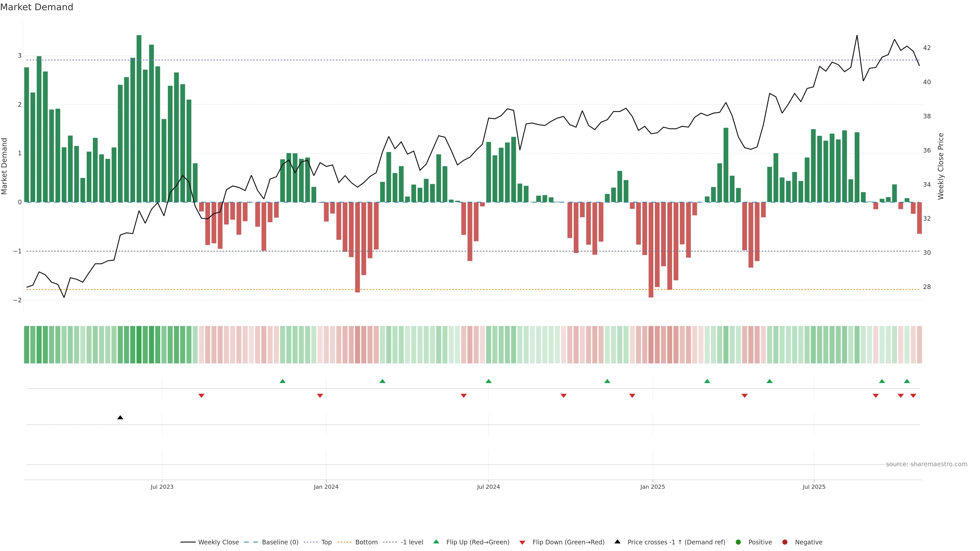
Task: Hide the Top dotted line legend item
Action: tap(326, 542)
